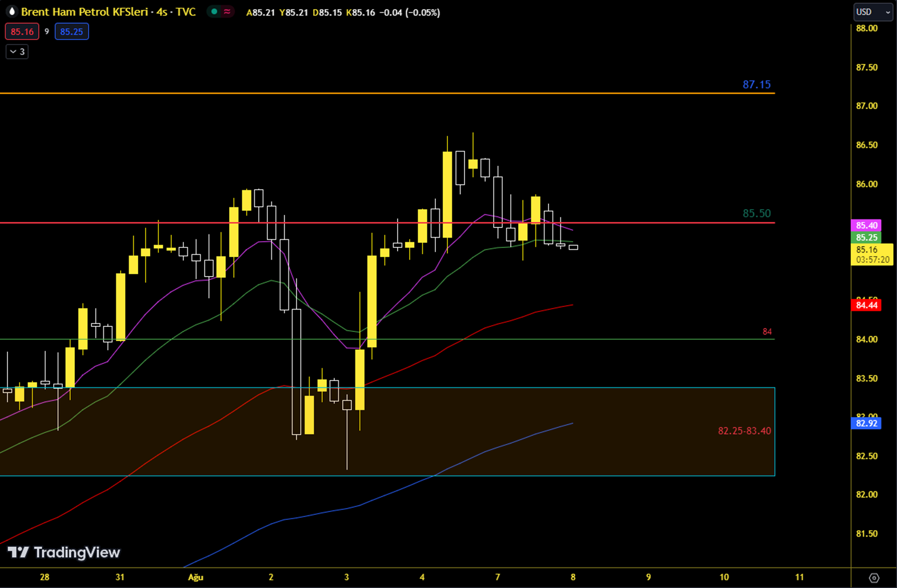Select the 84 support line label
The image size is (897, 588).
[767, 331]
